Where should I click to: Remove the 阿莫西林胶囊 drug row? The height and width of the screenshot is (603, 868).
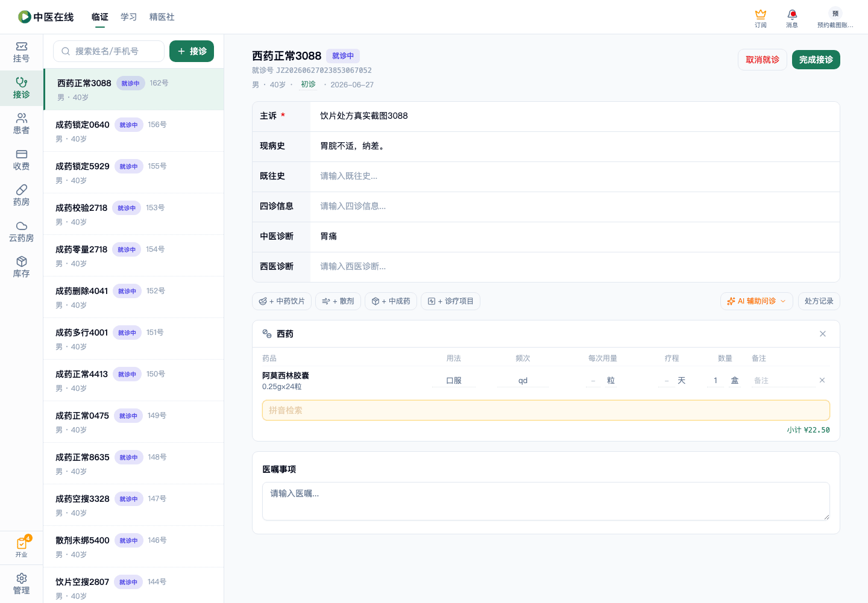(x=822, y=380)
